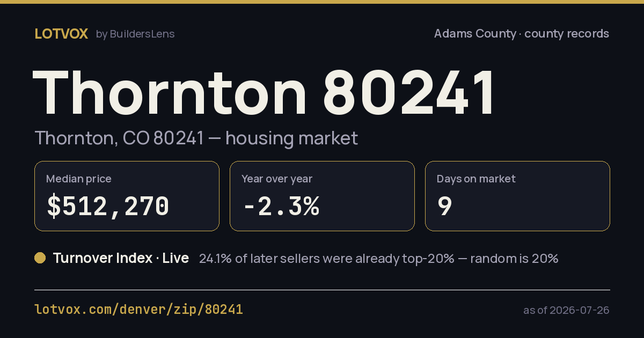Click the -2.3% year over year value
The image size is (644, 338).
(x=281, y=207)
